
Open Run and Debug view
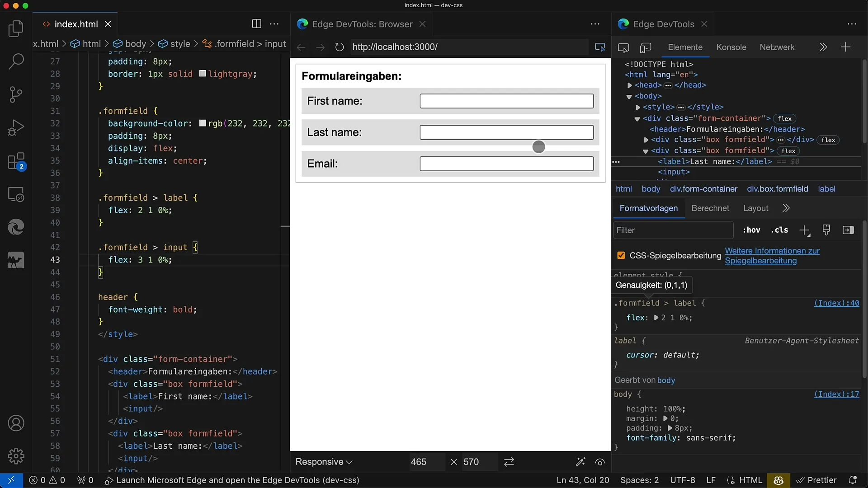(16, 127)
